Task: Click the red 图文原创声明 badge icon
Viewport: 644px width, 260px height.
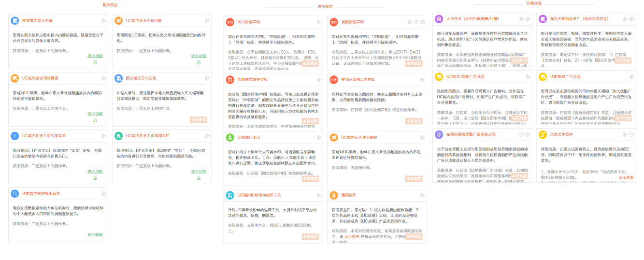Action: 230,22
